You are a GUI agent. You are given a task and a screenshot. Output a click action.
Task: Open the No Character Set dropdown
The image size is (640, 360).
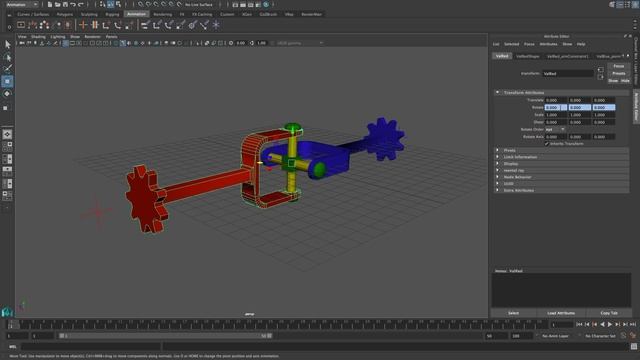(600, 336)
